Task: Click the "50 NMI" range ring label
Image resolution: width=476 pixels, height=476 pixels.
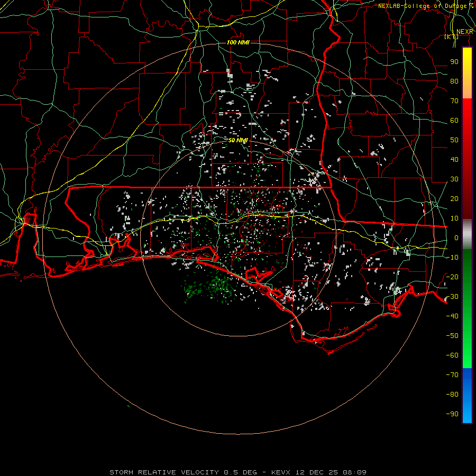Action: (x=238, y=140)
